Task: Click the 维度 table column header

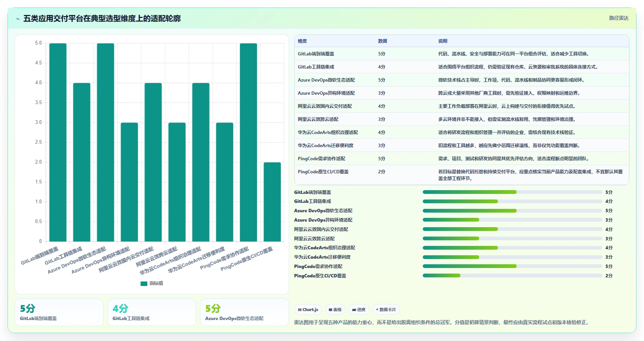Action: [x=302, y=41]
